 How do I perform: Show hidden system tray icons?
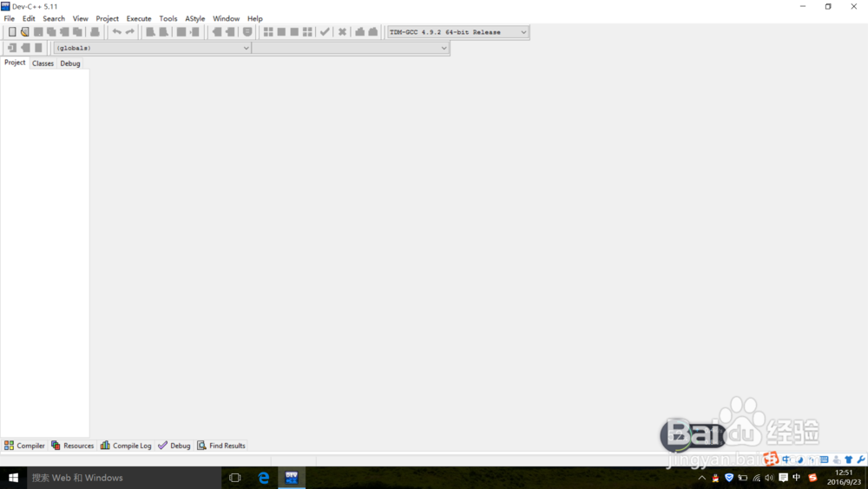702,478
